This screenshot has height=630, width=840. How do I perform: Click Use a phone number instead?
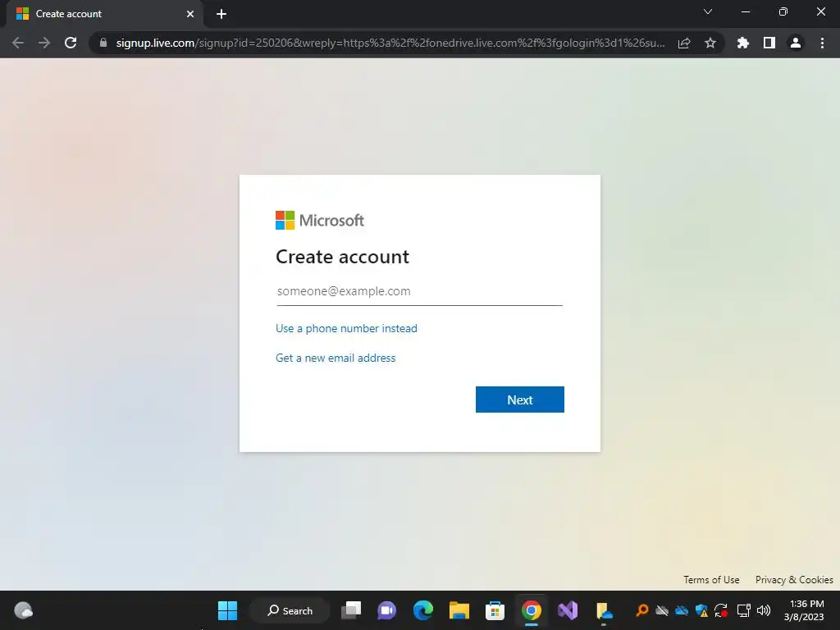(x=346, y=328)
